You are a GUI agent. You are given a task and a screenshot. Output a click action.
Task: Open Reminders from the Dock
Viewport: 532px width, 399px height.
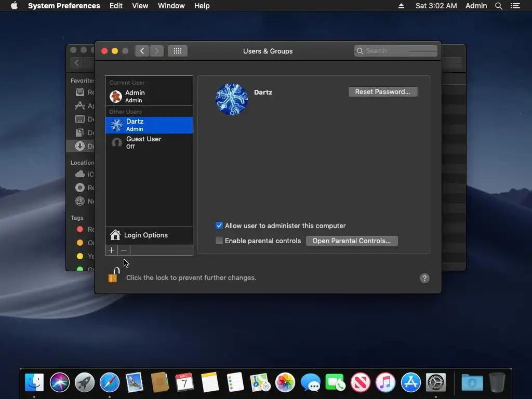coord(235,382)
